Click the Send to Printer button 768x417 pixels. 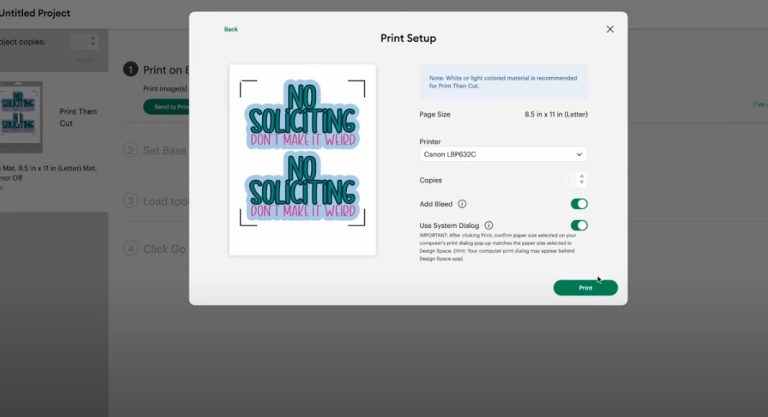point(166,106)
